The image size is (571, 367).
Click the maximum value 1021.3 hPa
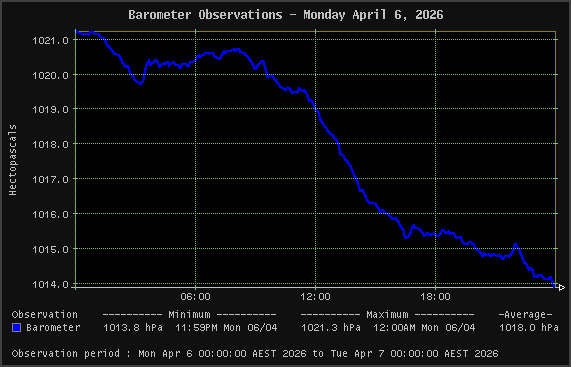coord(331,328)
